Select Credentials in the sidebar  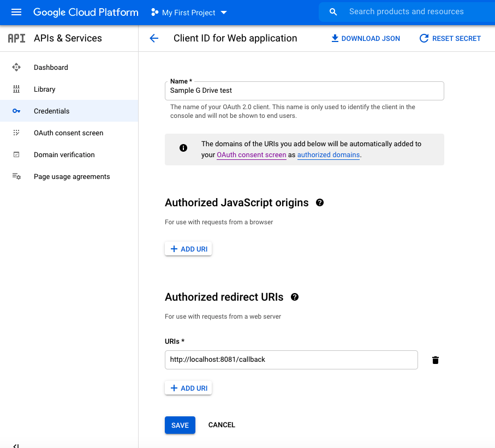[x=69, y=111]
